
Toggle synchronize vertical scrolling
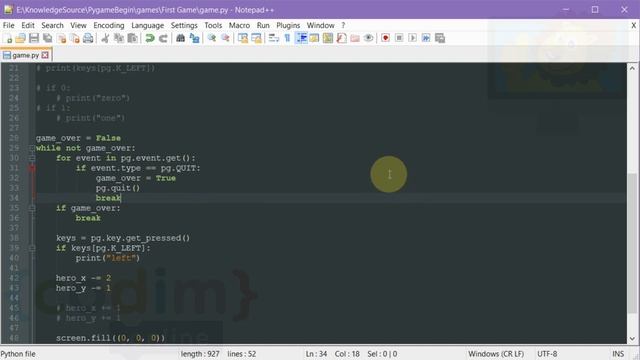pos(243,38)
